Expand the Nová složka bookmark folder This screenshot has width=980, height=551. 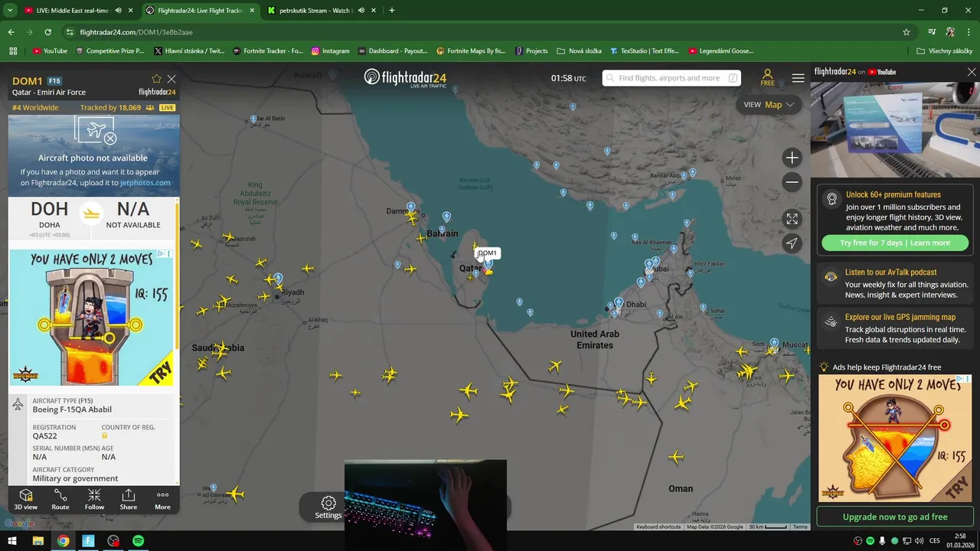(580, 51)
